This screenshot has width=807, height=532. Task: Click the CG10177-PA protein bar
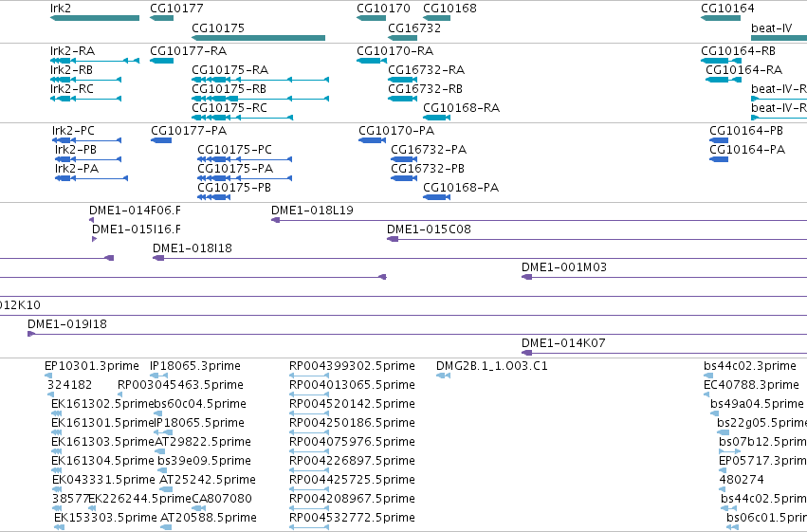coord(161,140)
